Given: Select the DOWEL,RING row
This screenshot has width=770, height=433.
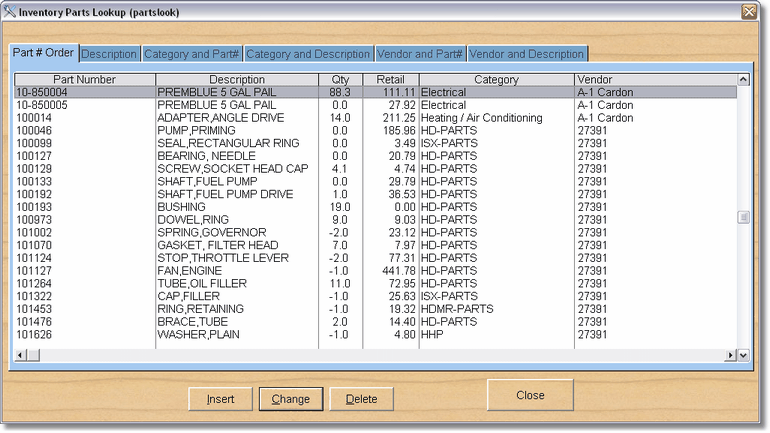Looking at the screenshot, I should coord(376,220).
